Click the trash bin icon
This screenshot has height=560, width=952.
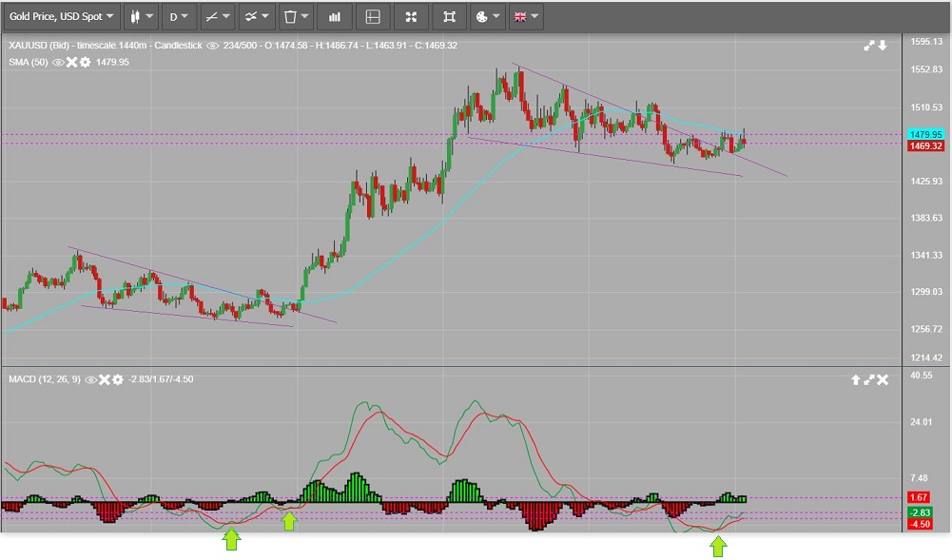point(290,17)
